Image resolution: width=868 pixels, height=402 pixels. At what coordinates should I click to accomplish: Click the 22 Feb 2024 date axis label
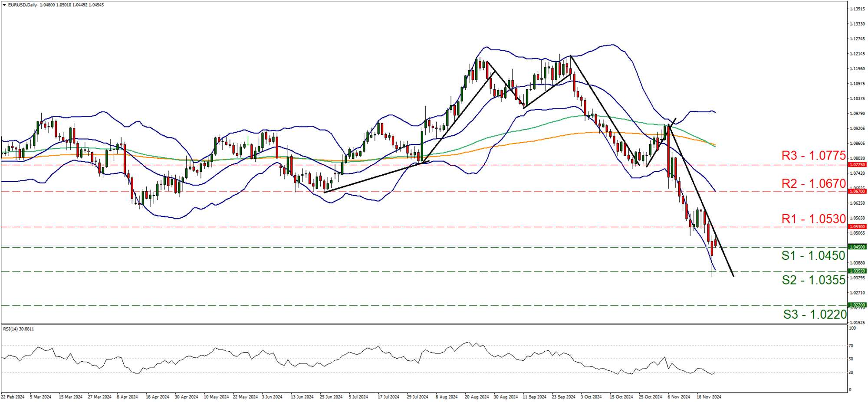13,396
